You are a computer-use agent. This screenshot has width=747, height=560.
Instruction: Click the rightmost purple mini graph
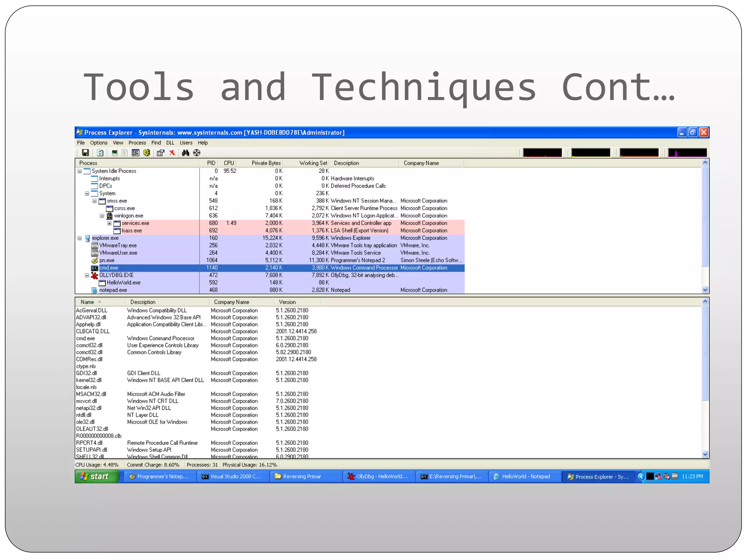pyautogui.click(x=688, y=152)
